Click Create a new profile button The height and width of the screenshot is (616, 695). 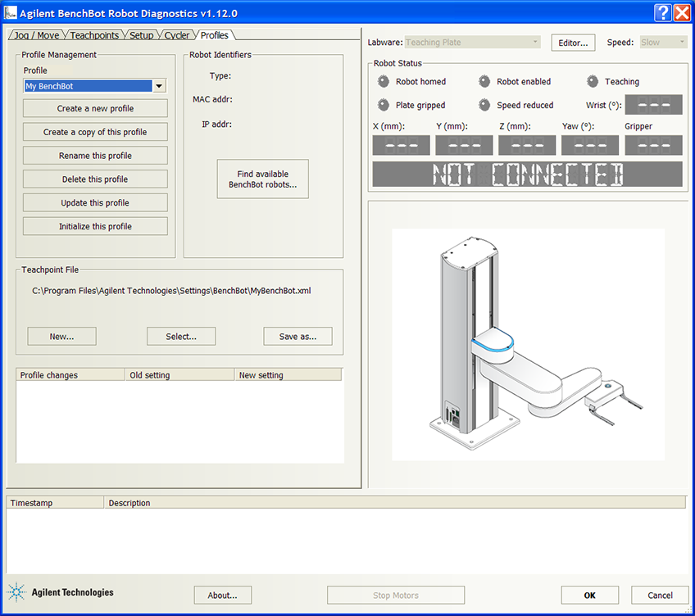[x=95, y=108]
